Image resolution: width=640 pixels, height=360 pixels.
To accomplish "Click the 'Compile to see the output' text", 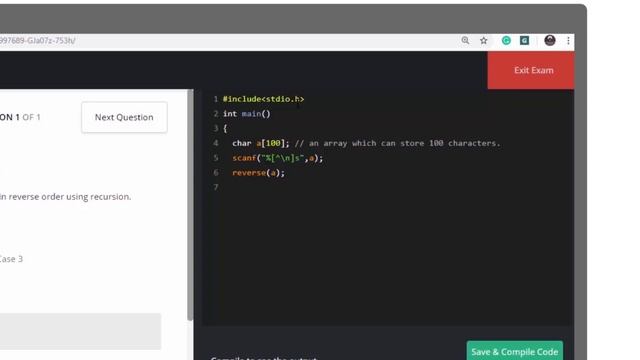I will pyautogui.click(x=264, y=358).
